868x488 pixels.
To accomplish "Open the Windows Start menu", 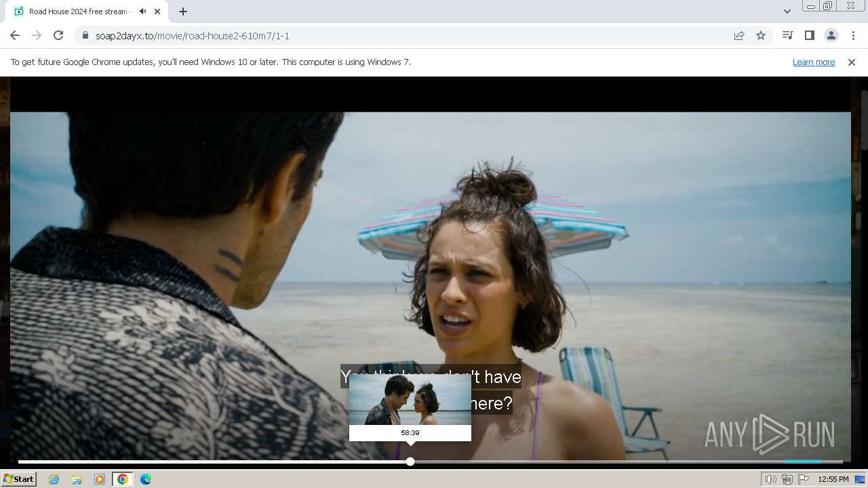I will click(19, 479).
